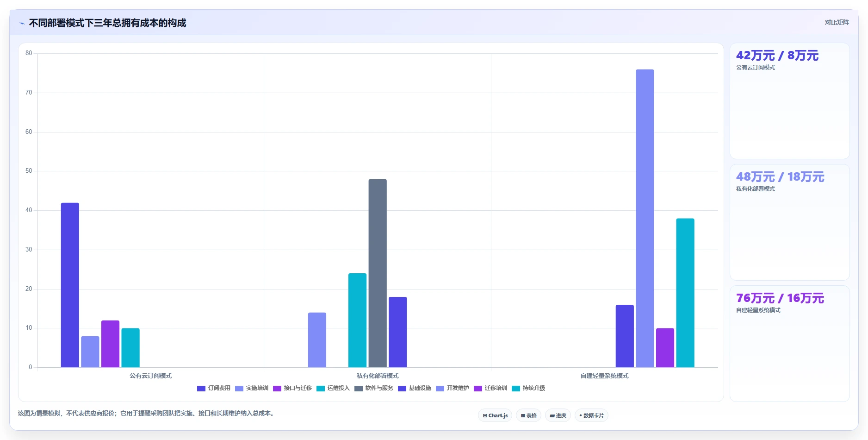This screenshot has width=868, height=440.
Task: Toggle the 接口与迁移 legend series
Action: coord(292,388)
